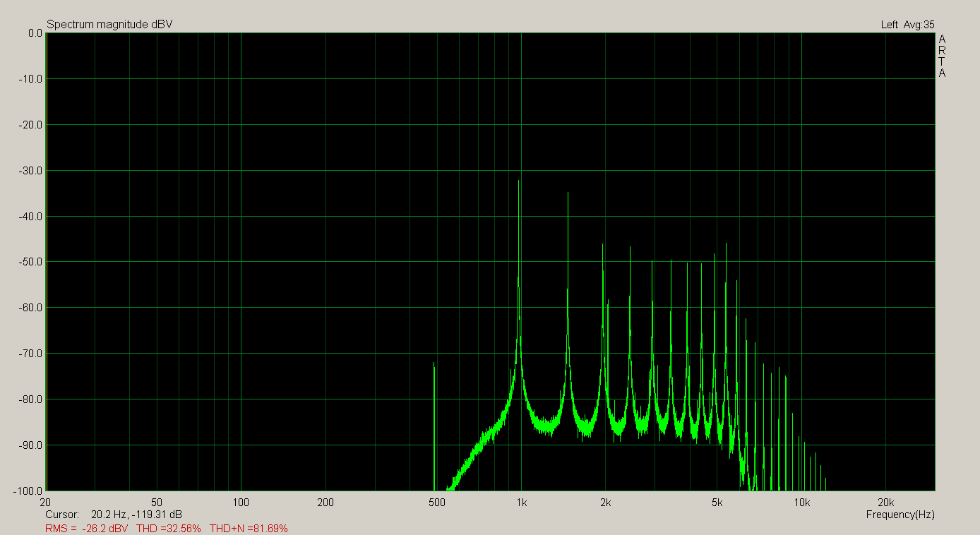Click the -100.0 dB axis label

(x=28, y=491)
